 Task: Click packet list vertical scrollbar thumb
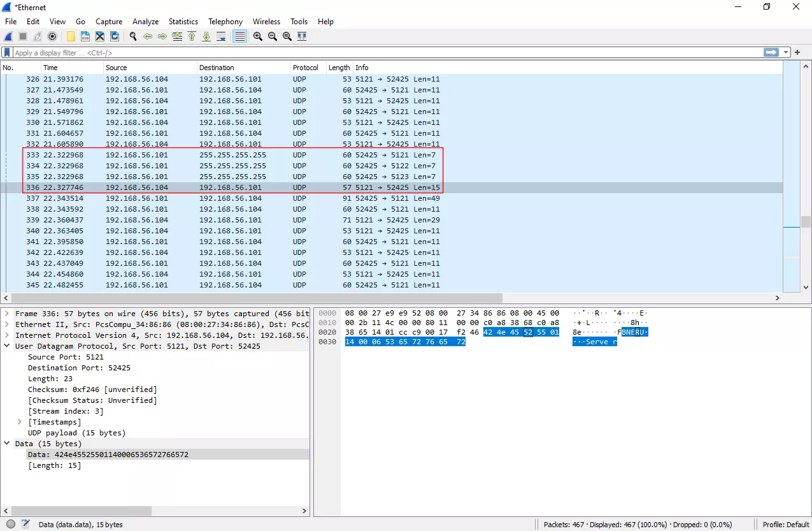806,221
